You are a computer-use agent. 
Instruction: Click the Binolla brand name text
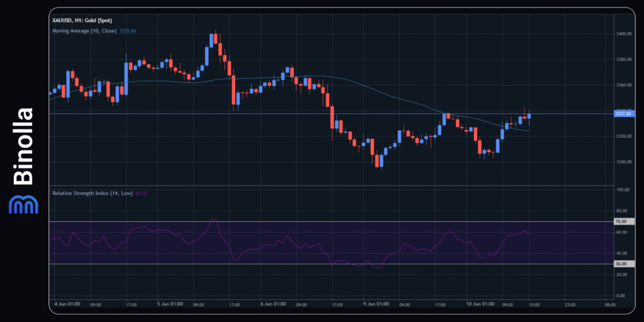point(23,146)
